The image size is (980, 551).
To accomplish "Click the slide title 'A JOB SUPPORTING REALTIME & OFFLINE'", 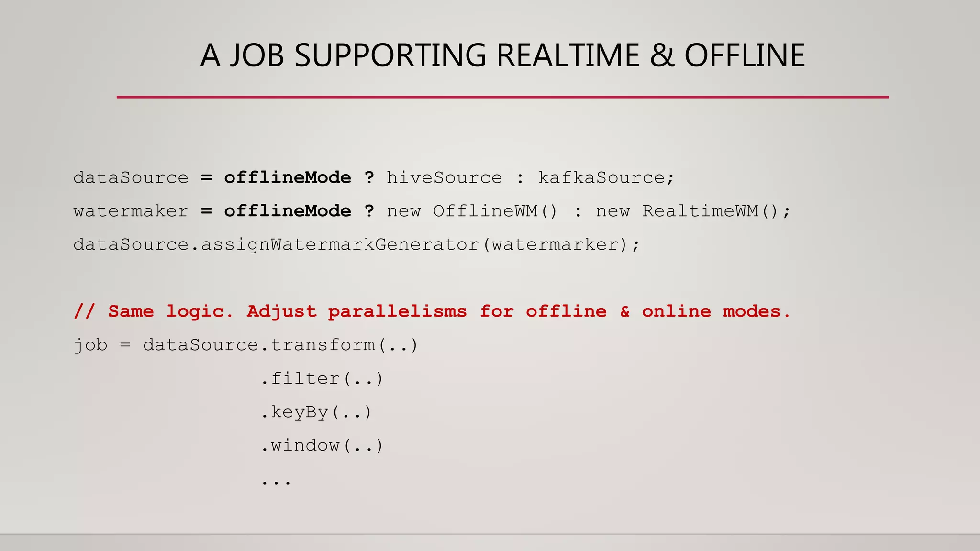I will (502, 55).
